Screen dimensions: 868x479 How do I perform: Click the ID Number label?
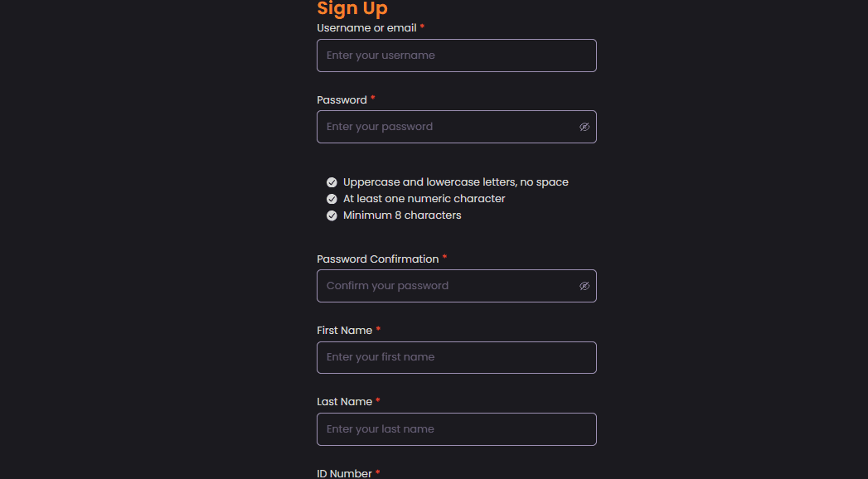coord(345,473)
